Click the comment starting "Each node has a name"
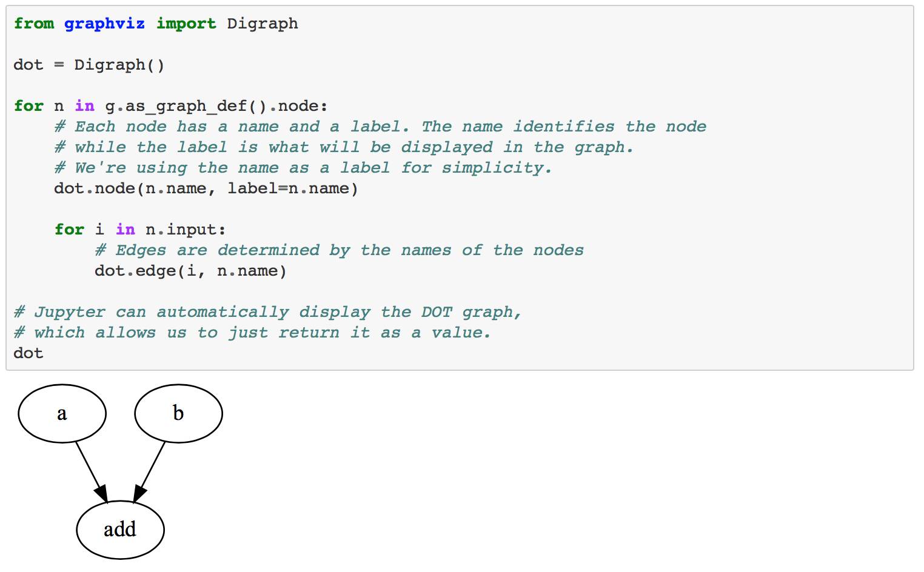Image resolution: width=924 pixels, height=572 pixels. pos(380,127)
